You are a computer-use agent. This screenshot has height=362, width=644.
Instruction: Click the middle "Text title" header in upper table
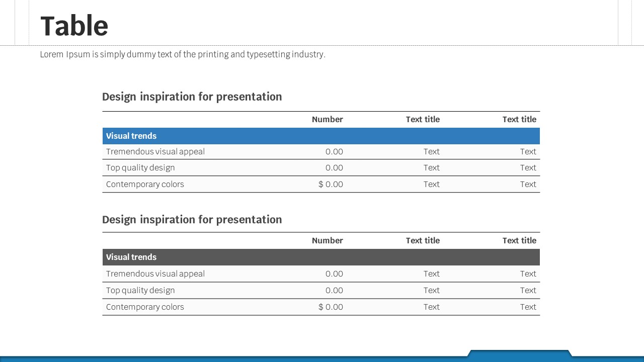pyautogui.click(x=423, y=119)
